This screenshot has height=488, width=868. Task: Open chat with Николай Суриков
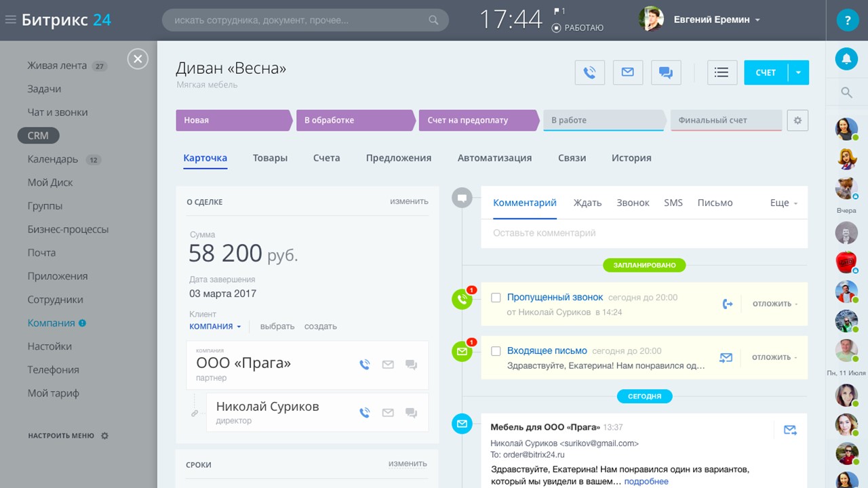(411, 412)
